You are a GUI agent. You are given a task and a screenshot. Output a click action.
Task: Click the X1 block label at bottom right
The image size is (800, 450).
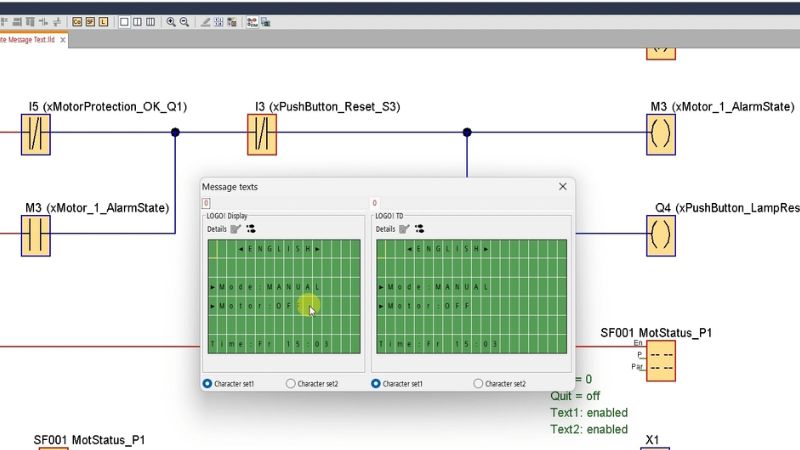652,440
